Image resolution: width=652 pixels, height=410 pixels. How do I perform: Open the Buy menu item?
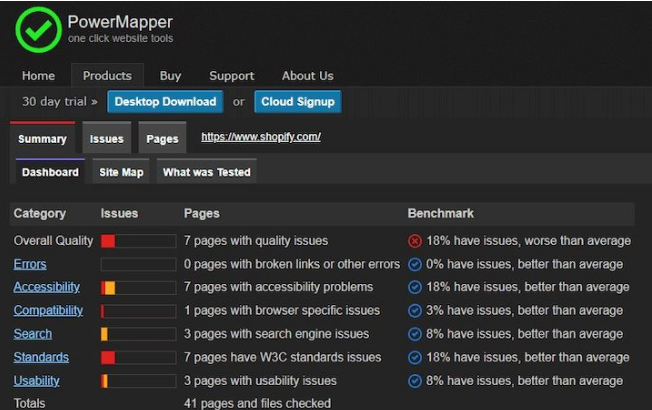point(170,76)
